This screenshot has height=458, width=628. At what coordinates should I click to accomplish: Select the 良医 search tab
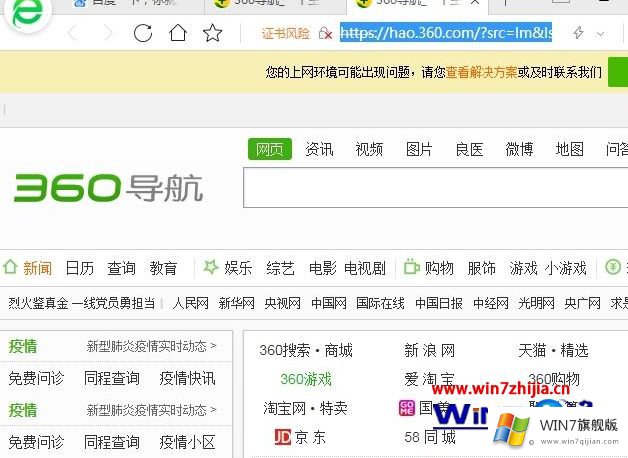pos(469,149)
